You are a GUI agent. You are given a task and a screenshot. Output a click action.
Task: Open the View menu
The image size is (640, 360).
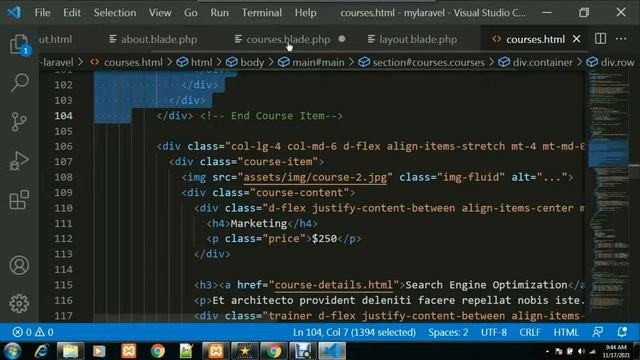point(160,13)
